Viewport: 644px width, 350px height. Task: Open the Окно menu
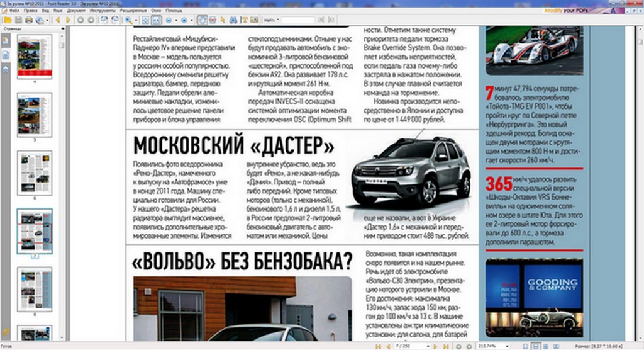(x=156, y=11)
